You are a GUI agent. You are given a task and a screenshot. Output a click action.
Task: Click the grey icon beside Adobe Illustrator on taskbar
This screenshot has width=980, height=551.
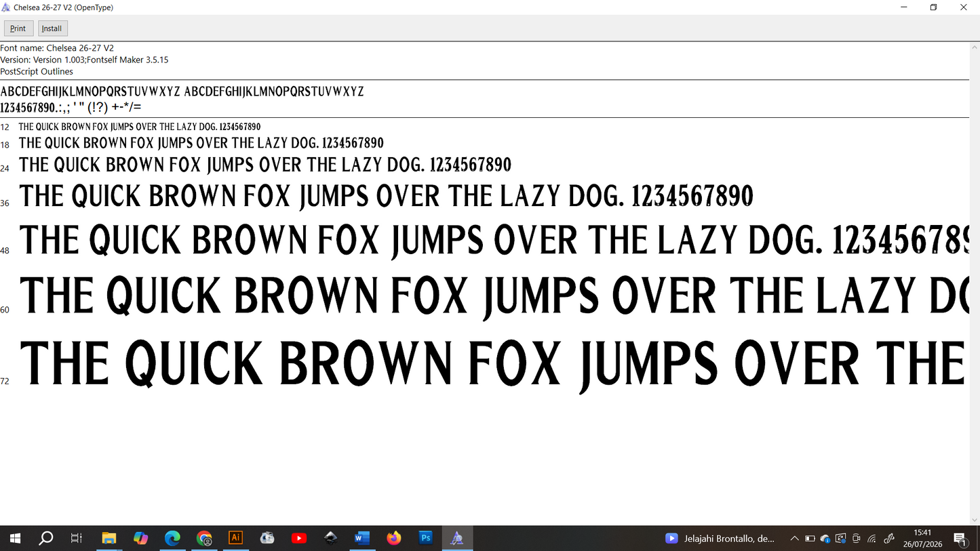coord(267,538)
